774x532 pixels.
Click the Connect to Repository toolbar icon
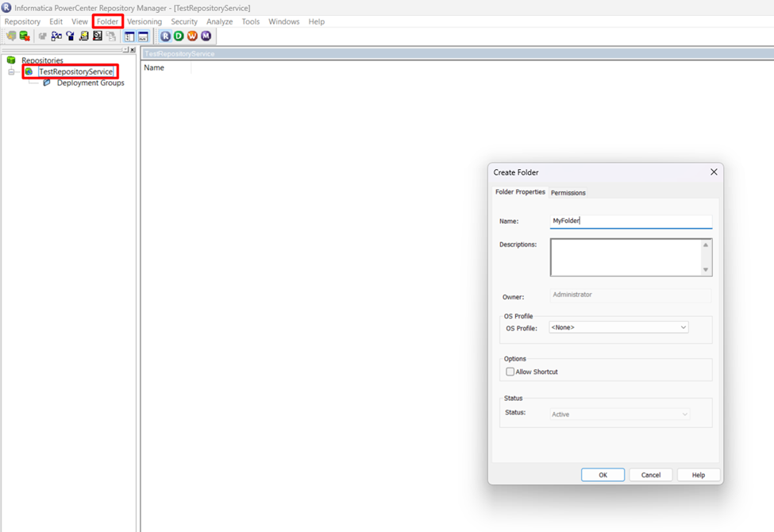(10, 36)
